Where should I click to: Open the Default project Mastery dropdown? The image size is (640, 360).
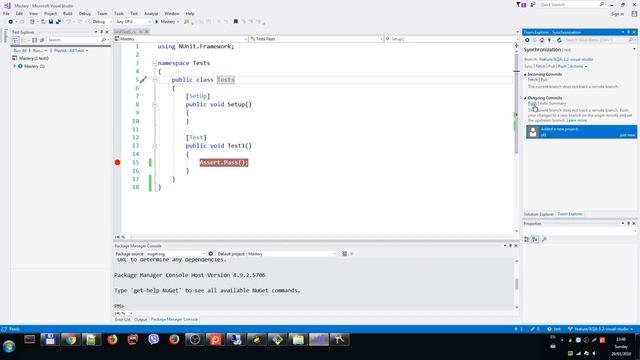[x=291, y=254]
